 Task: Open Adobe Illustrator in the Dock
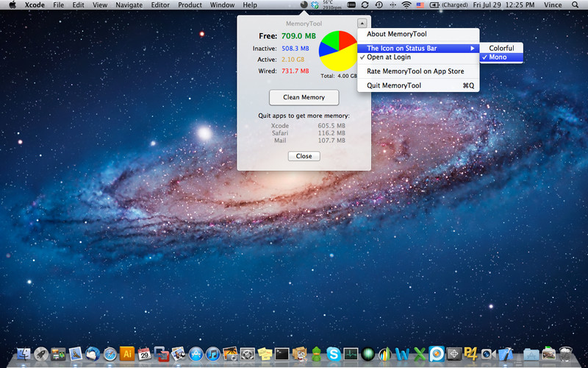point(127,354)
